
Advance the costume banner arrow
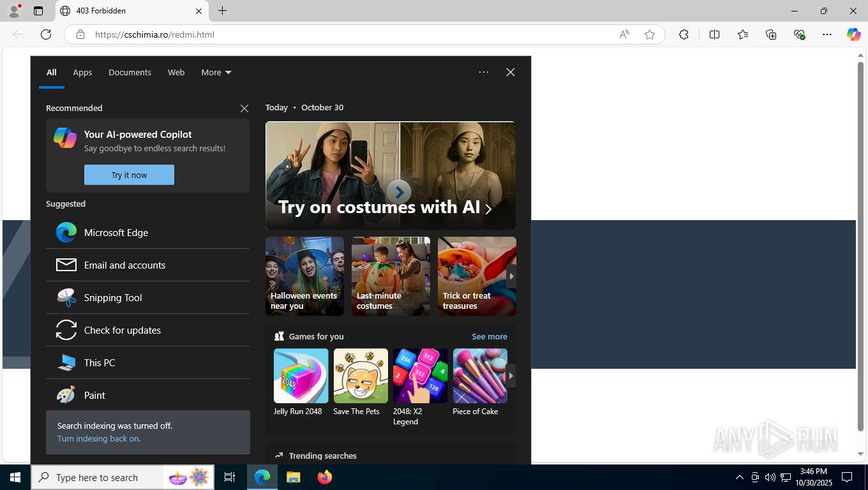pyautogui.click(x=399, y=191)
